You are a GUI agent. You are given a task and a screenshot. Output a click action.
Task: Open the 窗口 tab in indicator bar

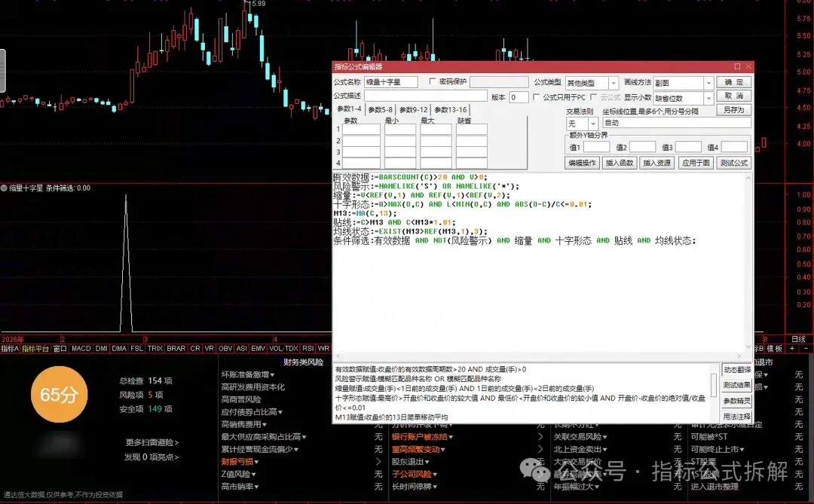pos(60,348)
